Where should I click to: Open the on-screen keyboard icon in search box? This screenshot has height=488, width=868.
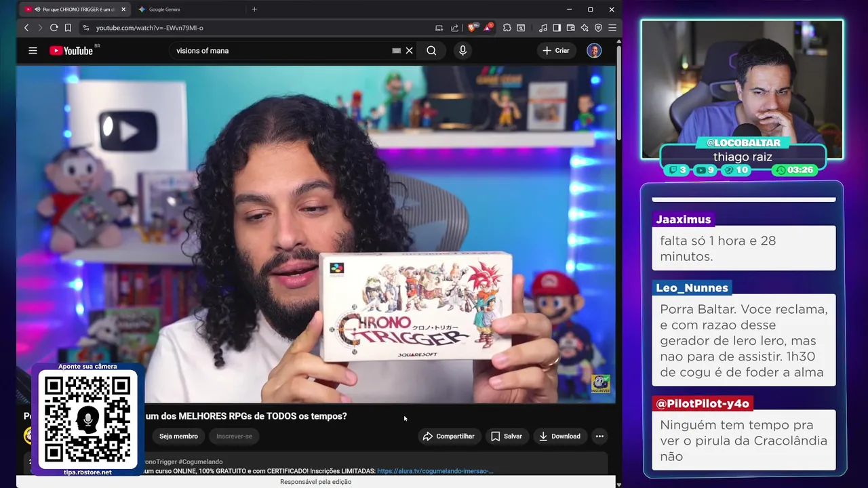(396, 51)
